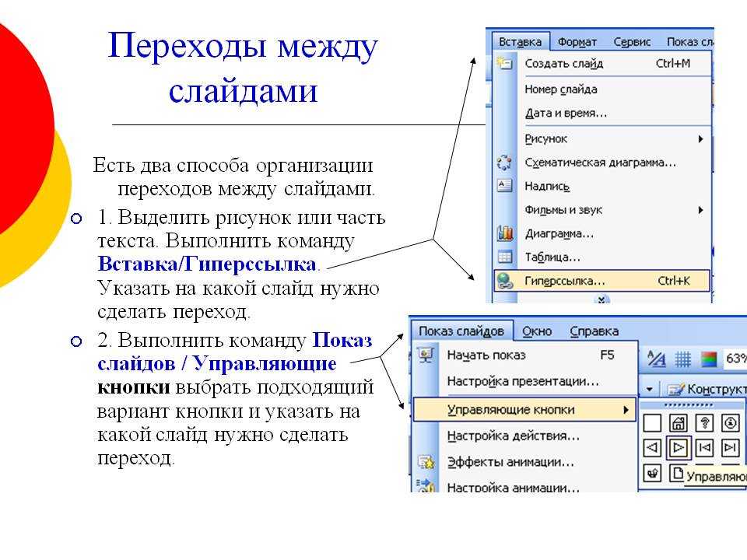Open the Формат menu

coord(577,42)
